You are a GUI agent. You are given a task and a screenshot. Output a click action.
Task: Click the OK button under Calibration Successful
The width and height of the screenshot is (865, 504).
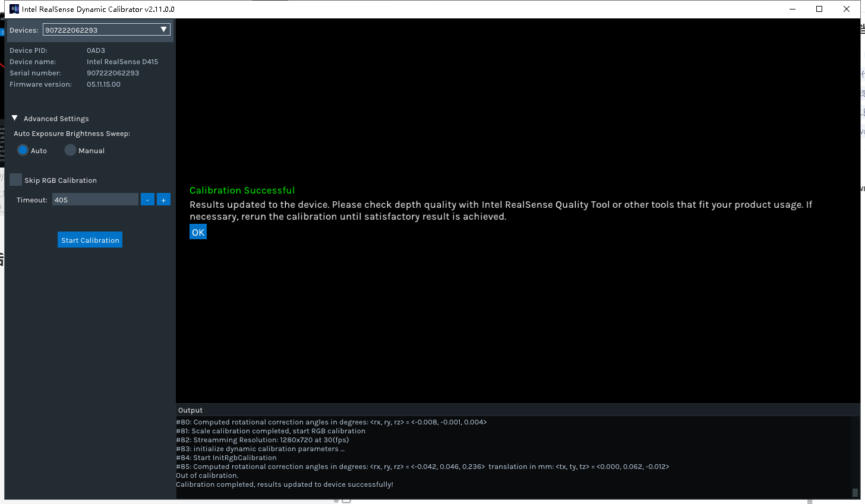198,232
